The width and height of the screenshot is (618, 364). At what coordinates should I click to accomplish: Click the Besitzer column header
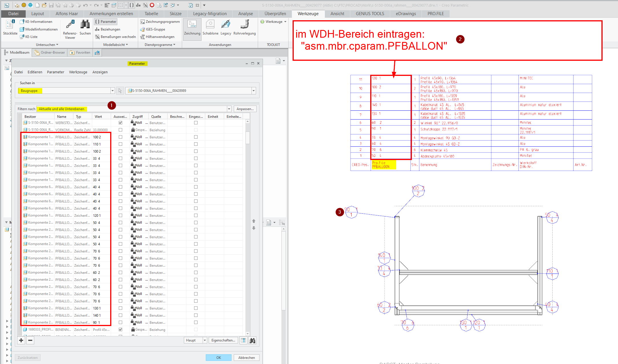click(38, 117)
